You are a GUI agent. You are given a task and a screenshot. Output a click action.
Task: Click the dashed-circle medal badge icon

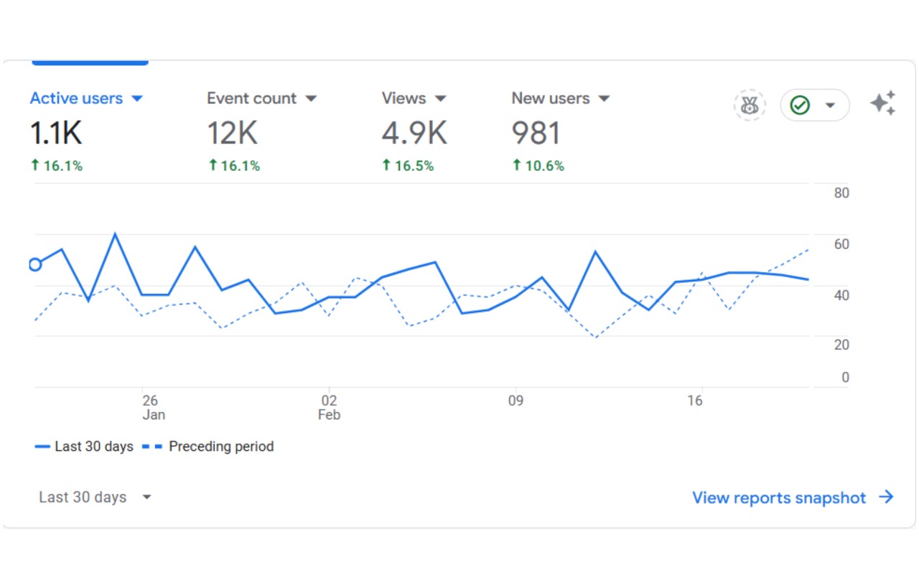pos(750,106)
